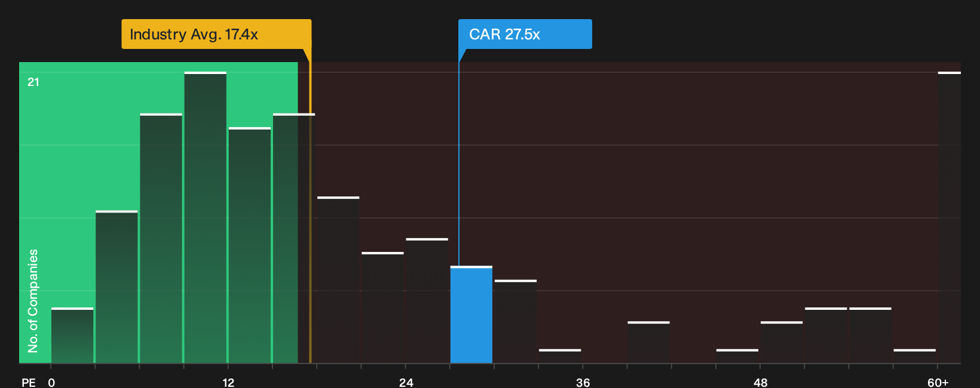Click the '48' x-axis tick label

(760, 382)
